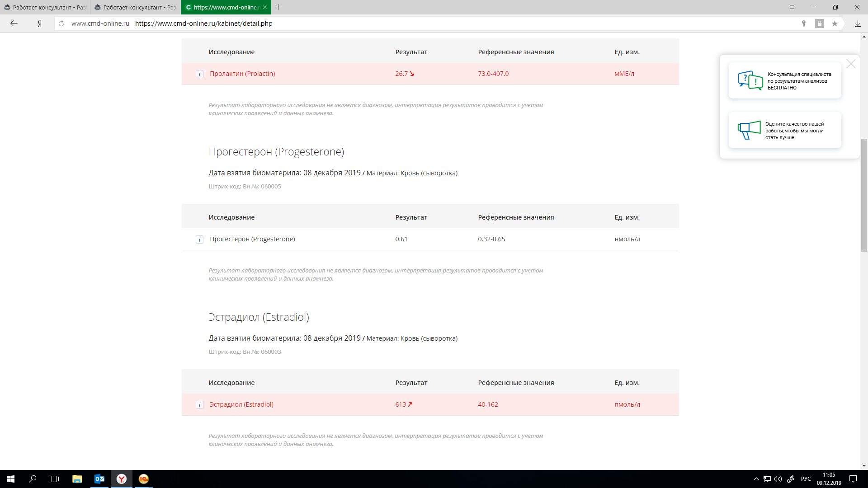Click the info icon beside Пролактин
868x488 pixels.
(199, 74)
